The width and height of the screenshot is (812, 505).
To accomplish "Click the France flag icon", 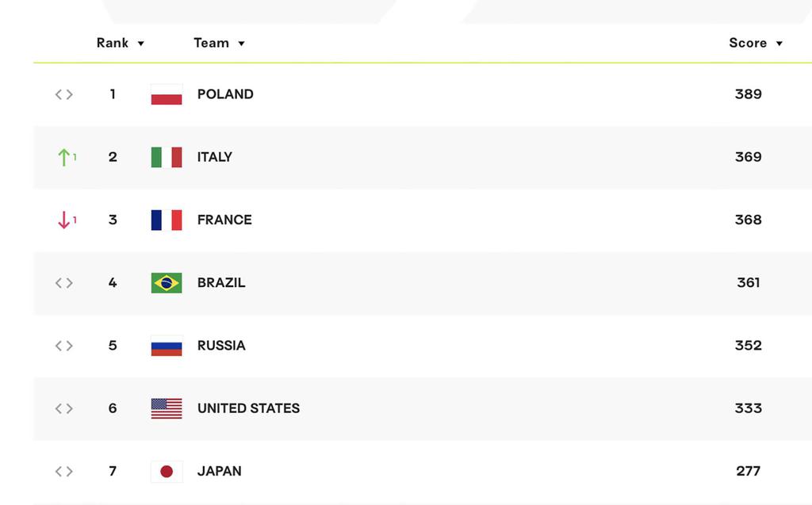I will pyautogui.click(x=167, y=220).
